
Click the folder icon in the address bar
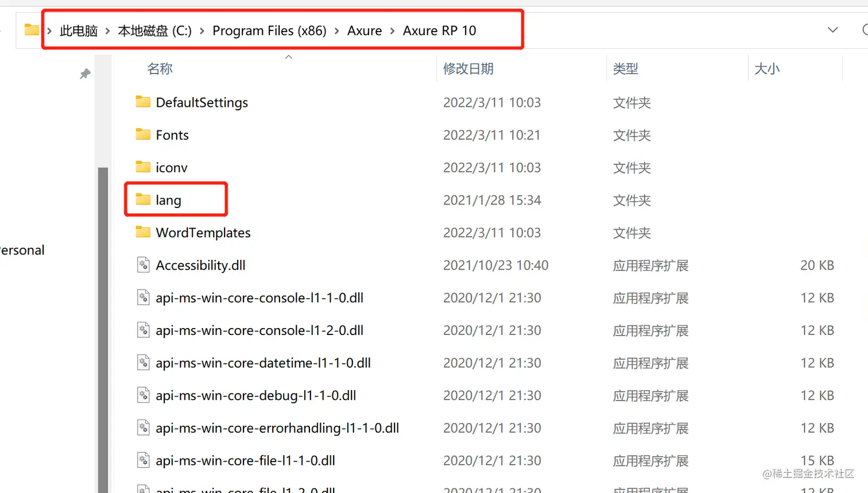click(x=32, y=30)
